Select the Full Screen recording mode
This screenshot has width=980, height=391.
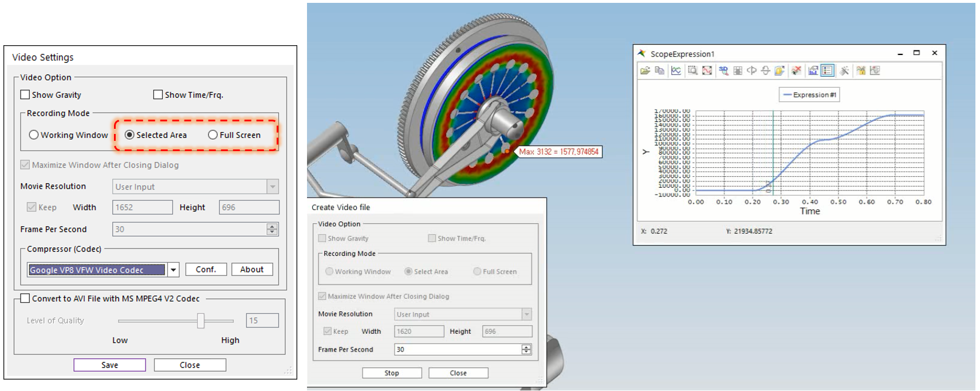(213, 135)
